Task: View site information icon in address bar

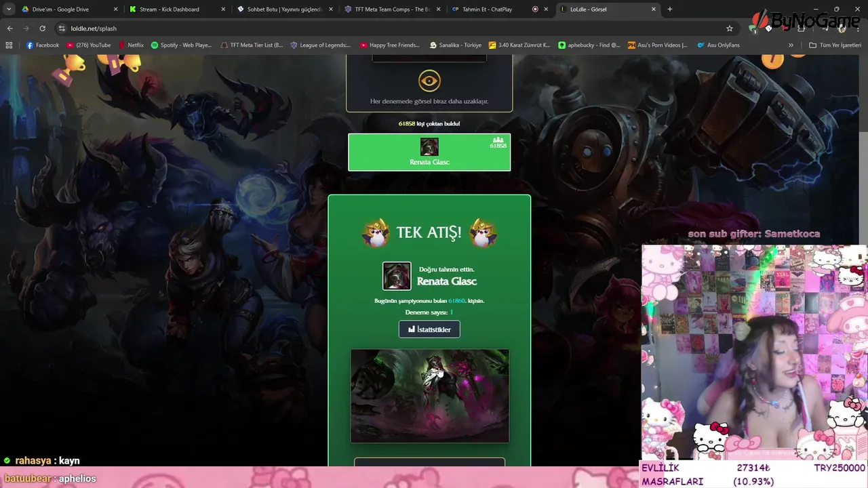Action: [x=62, y=28]
